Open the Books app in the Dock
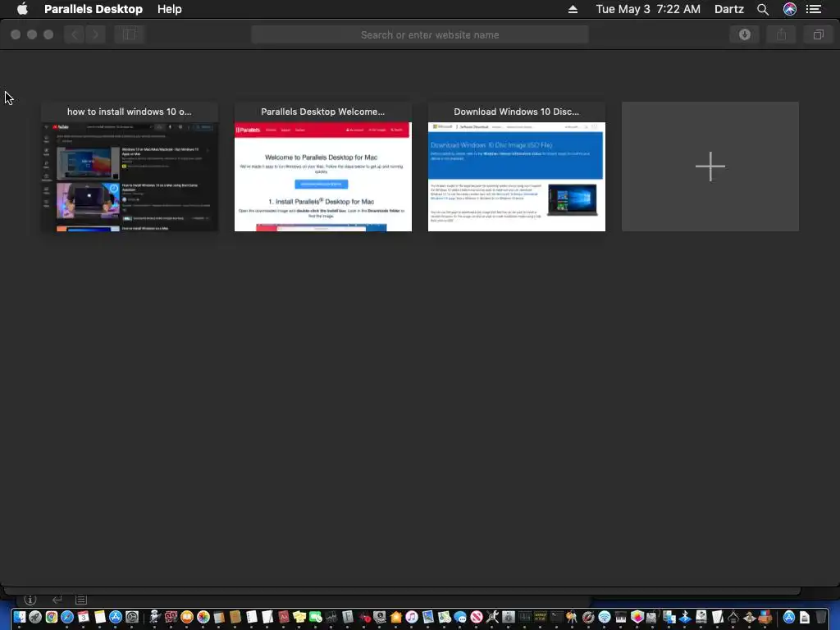This screenshot has height=630, width=840. (x=187, y=617)
